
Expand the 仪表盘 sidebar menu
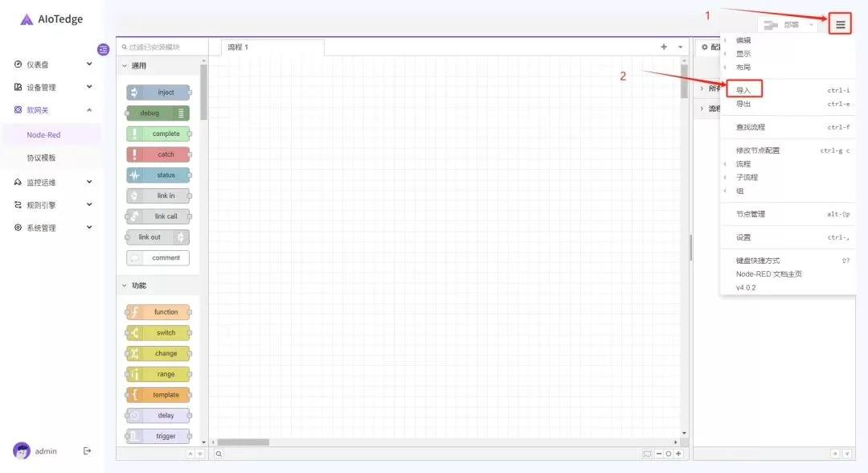53,64
